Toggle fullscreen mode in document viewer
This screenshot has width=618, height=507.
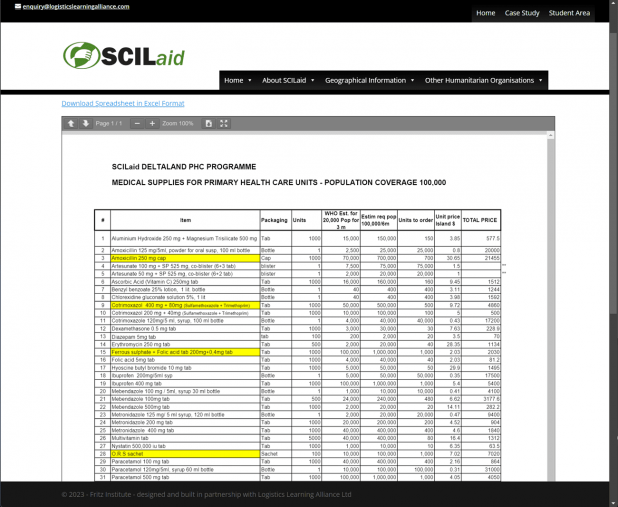tap(223, 123)
